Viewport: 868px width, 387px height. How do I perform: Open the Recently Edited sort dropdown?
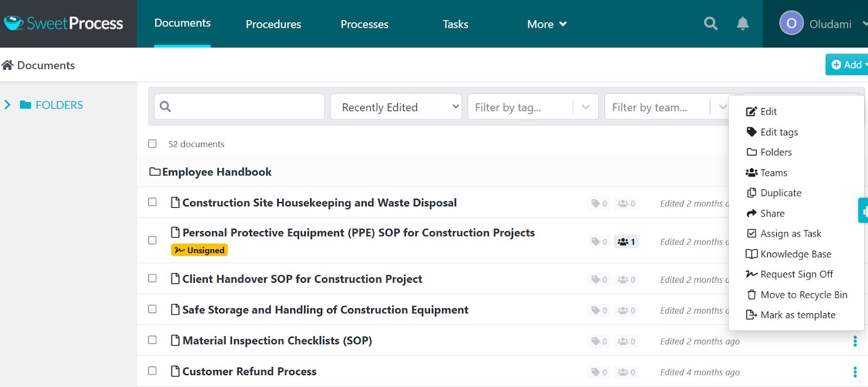tap(396, 107)
